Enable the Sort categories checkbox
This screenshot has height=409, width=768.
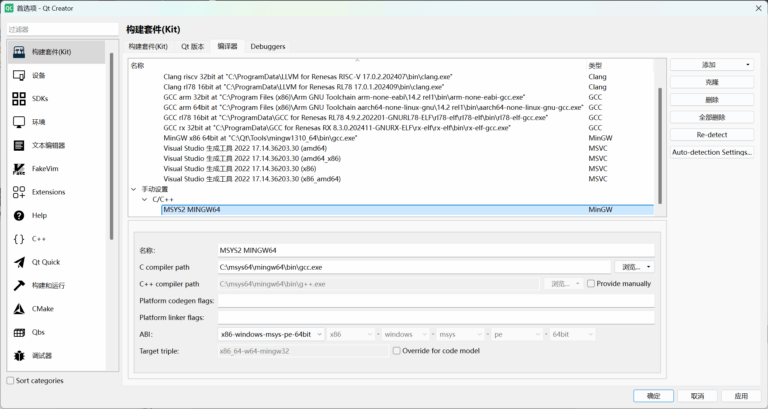pos(10,381)
